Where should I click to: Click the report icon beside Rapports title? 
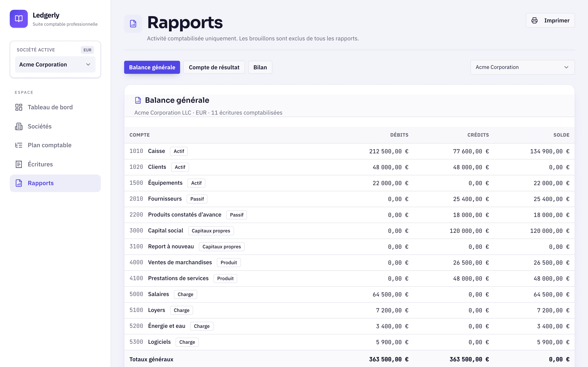(133, 24)
